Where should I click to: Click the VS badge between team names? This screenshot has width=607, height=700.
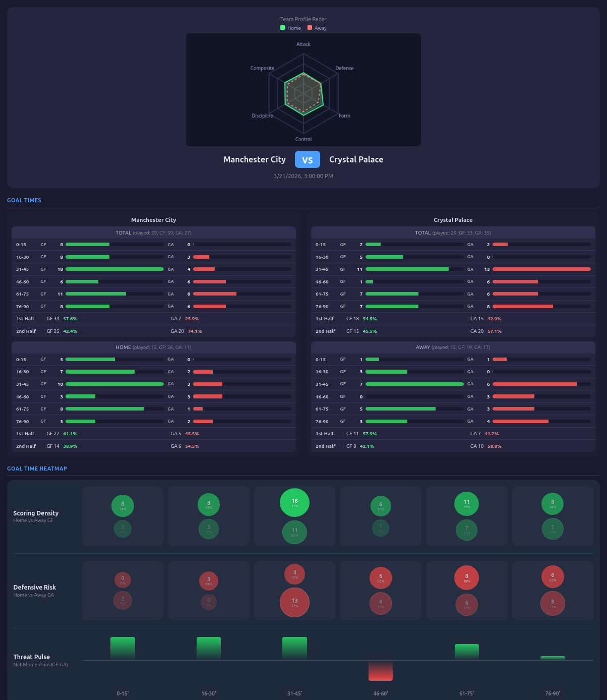click(308, 159)
